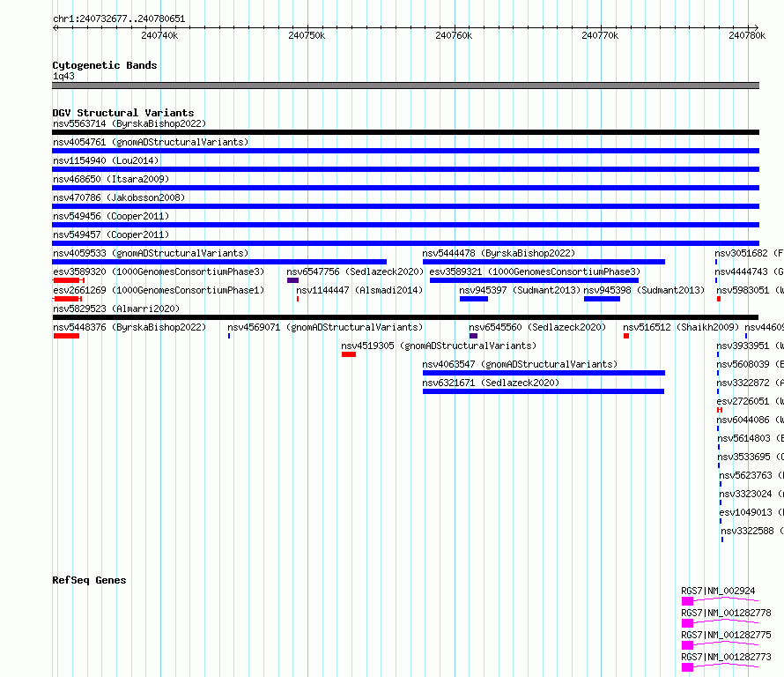784x677 pixels.
Task: Click the blue bar under nsv4054761
Action: [405, 151]
